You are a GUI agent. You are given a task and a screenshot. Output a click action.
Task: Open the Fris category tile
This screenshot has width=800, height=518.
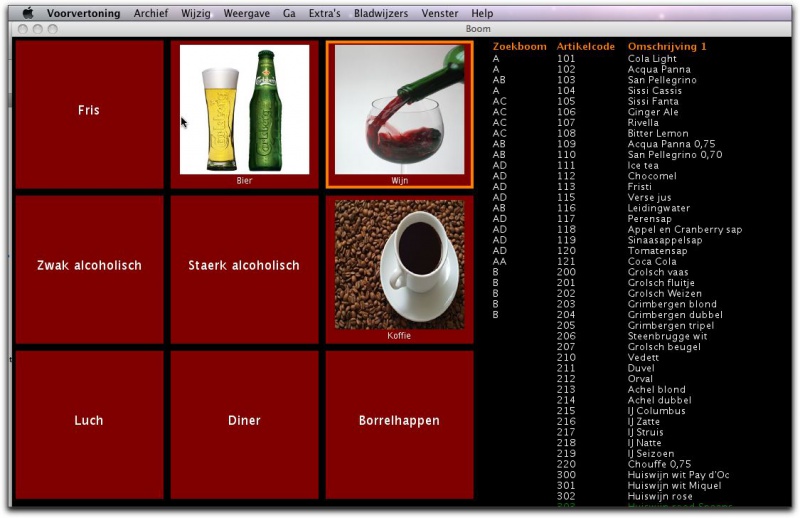point(89,111)
